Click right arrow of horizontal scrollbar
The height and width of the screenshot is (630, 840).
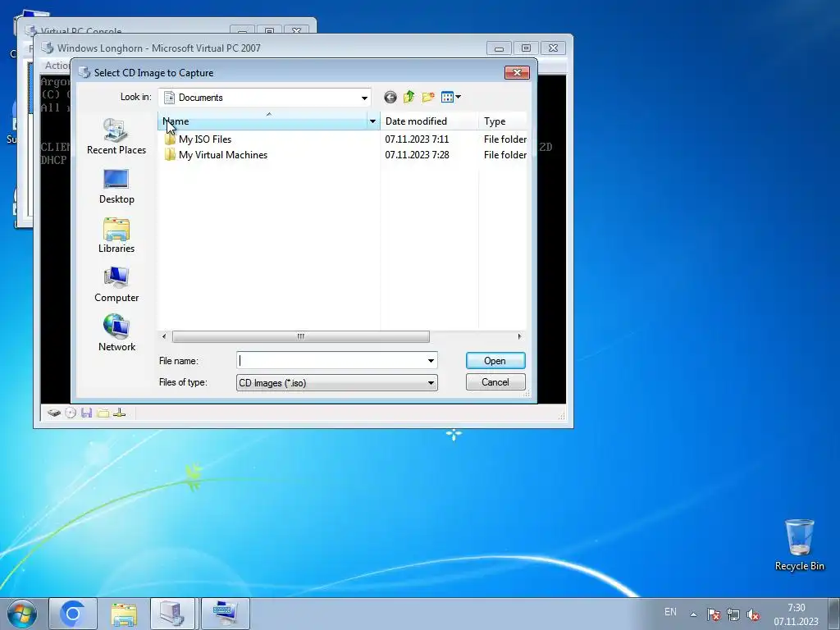[x=519, y=336]
